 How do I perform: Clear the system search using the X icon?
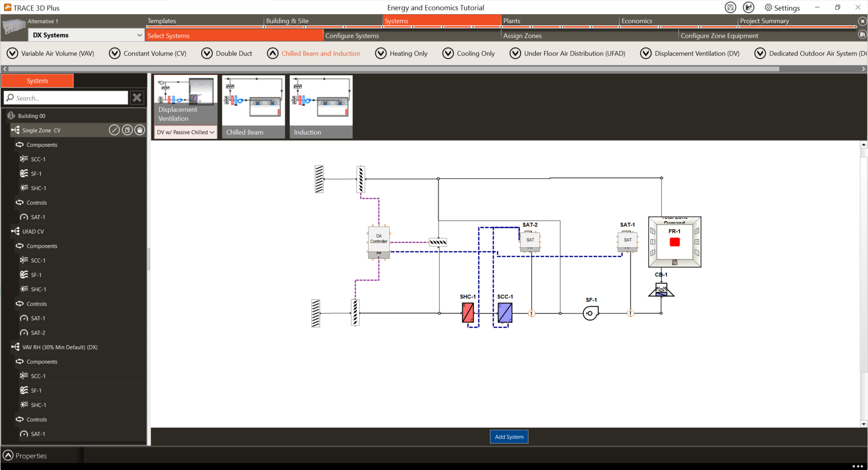[137, 98]
